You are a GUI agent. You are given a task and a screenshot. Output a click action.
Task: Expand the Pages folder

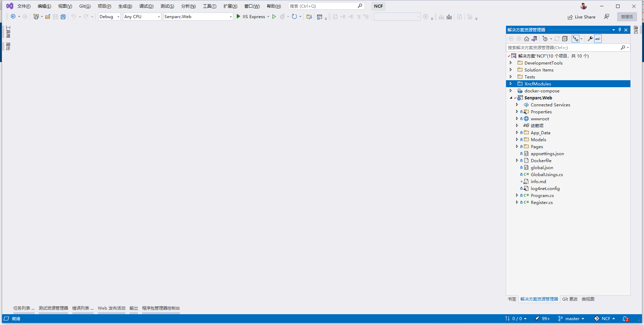(x=517, y=146)
